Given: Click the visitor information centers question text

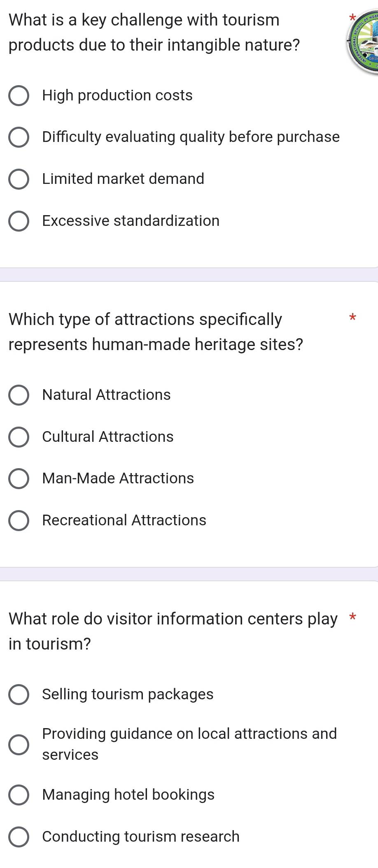Looking at the screenshot, I should 173,631.
